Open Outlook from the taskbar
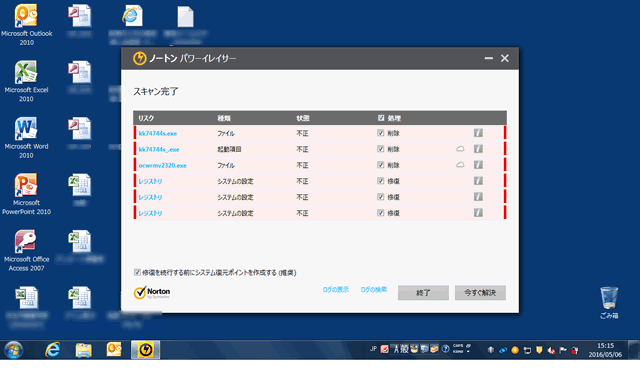This screenshot has width=640, height=381. [114, 350]
